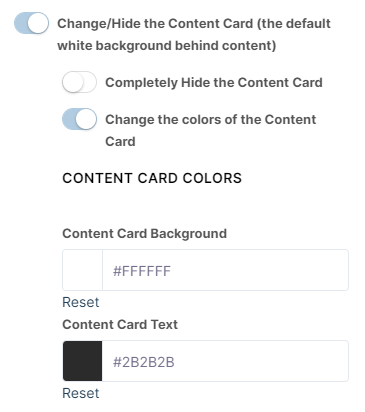This screenshot has height=412, width=365.
Task: Click 'white background behind content)' description line
Action: (167, 46)
